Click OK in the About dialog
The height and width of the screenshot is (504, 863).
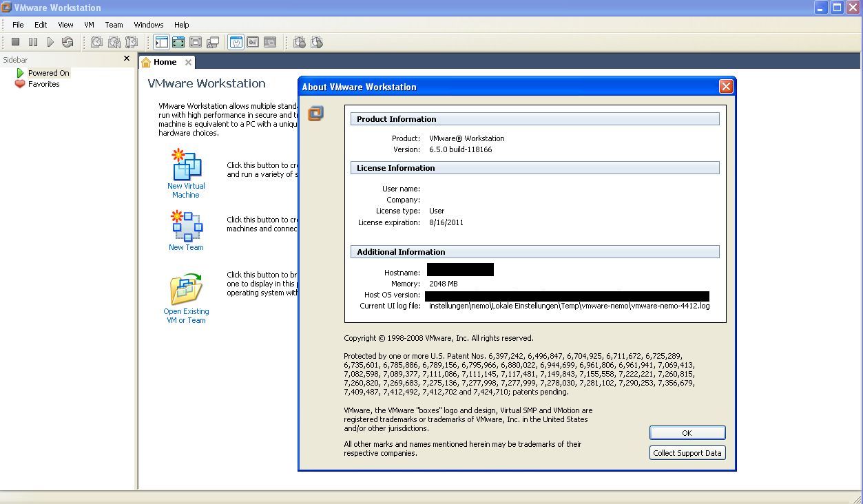[x=687, y=433]
